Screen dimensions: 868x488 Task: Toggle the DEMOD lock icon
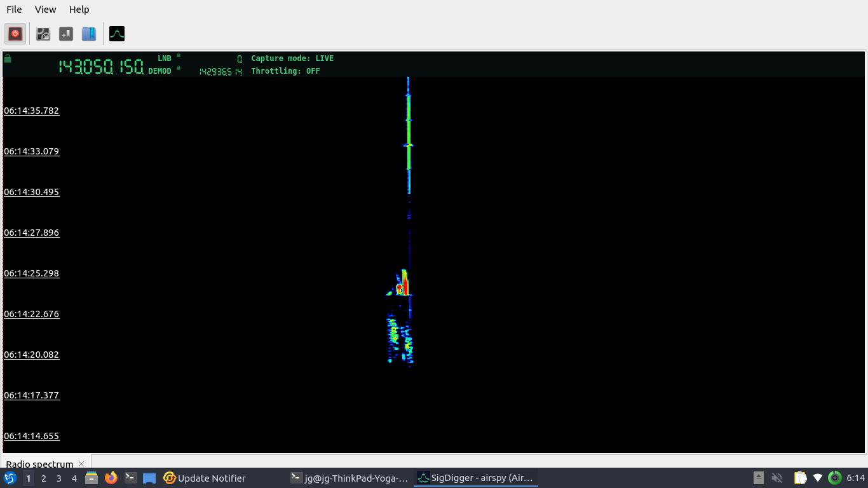(179, 68)
